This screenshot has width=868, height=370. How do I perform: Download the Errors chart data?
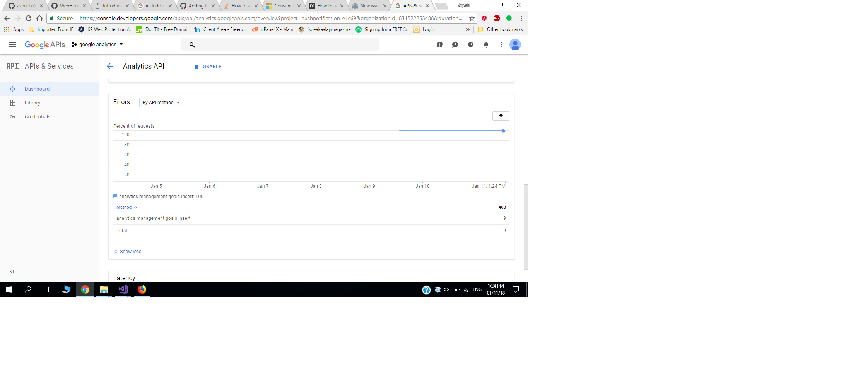(x=501, y=116)
